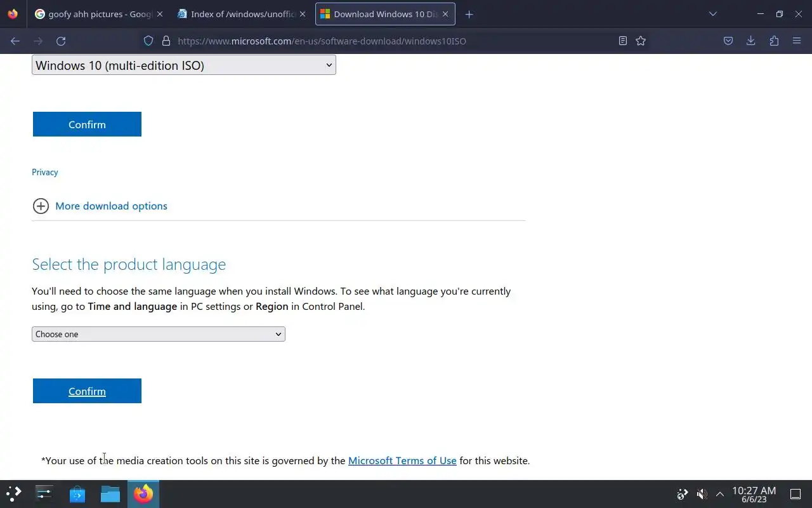This screenshot has width=812, height=508.
Task: Focus the microsoft.com URL address bar
Action: [x=393, y=41]
